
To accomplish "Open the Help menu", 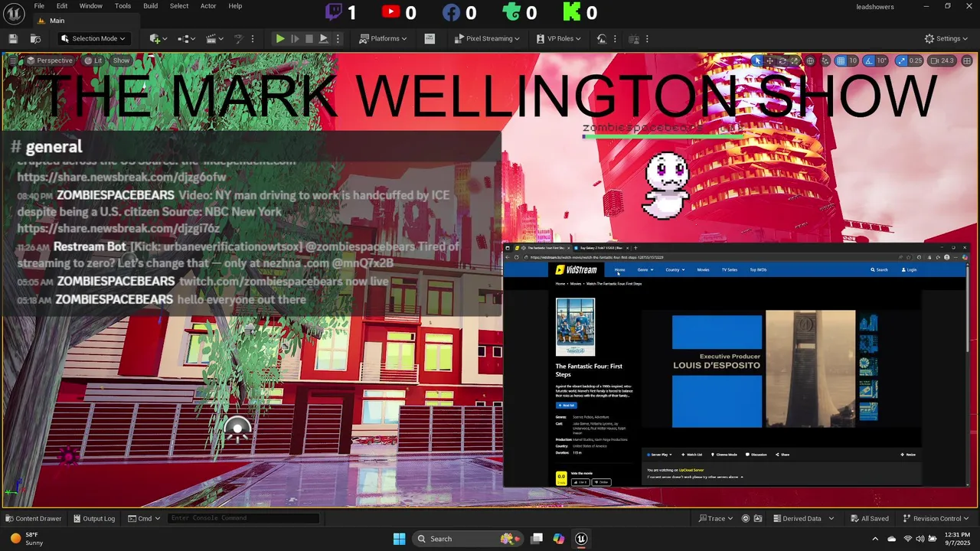I will pyautogui.click(x=235, y=6).
